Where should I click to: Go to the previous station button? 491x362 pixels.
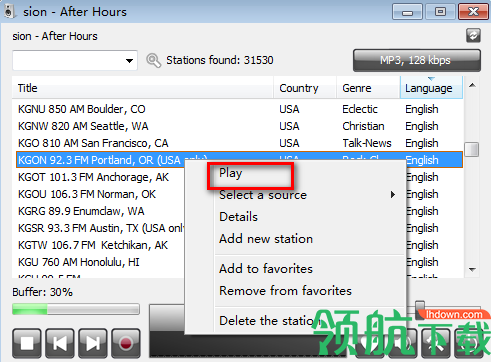tap(60, 343)
